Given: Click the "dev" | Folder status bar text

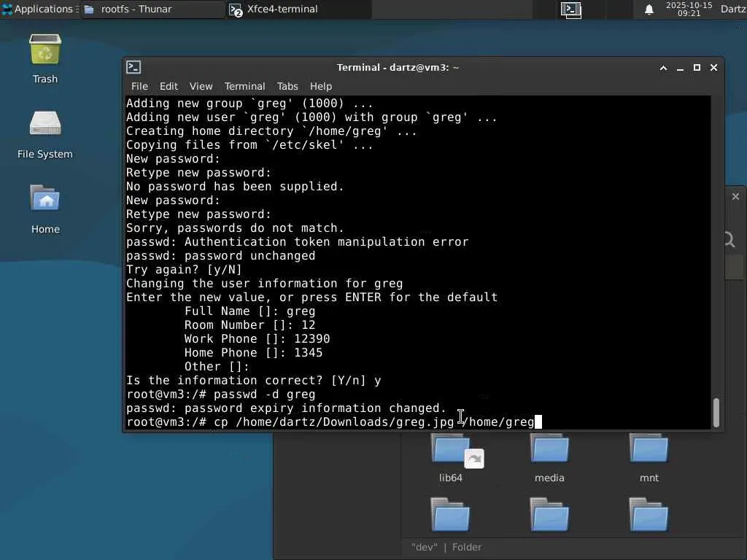Looking at the screenshot, I should pyautogui.click(x=446, y=547).
